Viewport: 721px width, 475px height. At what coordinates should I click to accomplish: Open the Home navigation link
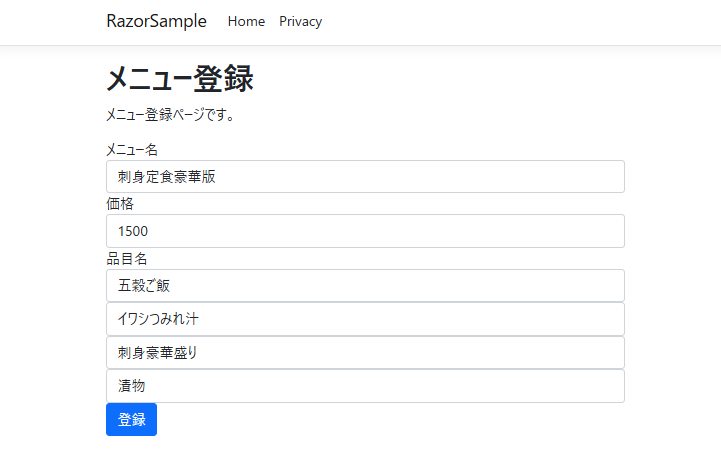pyautogui.click(x=246, y=22)
